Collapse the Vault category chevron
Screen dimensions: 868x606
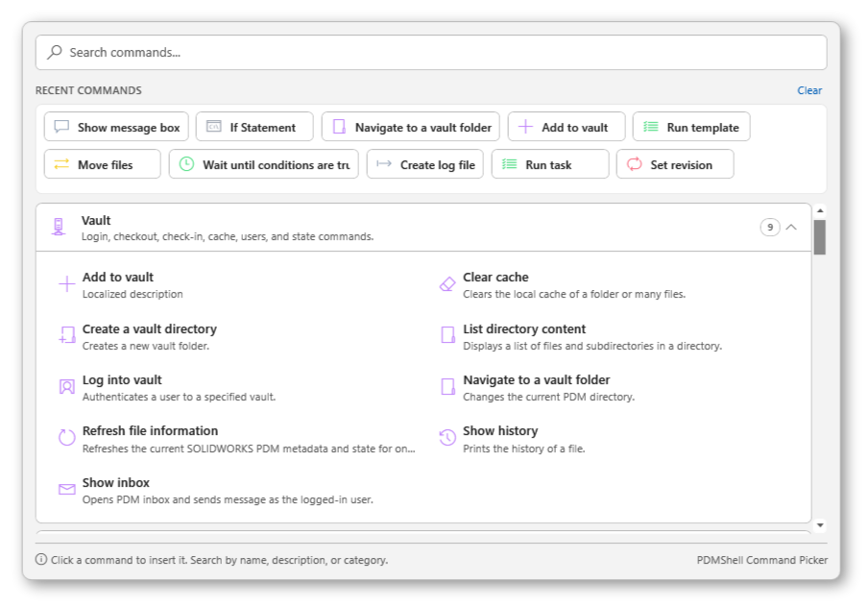click(x=791, y=227)
